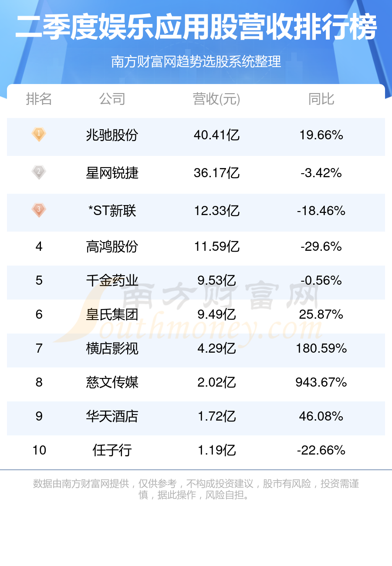Click the 40.41亿 revenue figure
This screenshot has height=566, width=392.
click(x=216, y=135)
